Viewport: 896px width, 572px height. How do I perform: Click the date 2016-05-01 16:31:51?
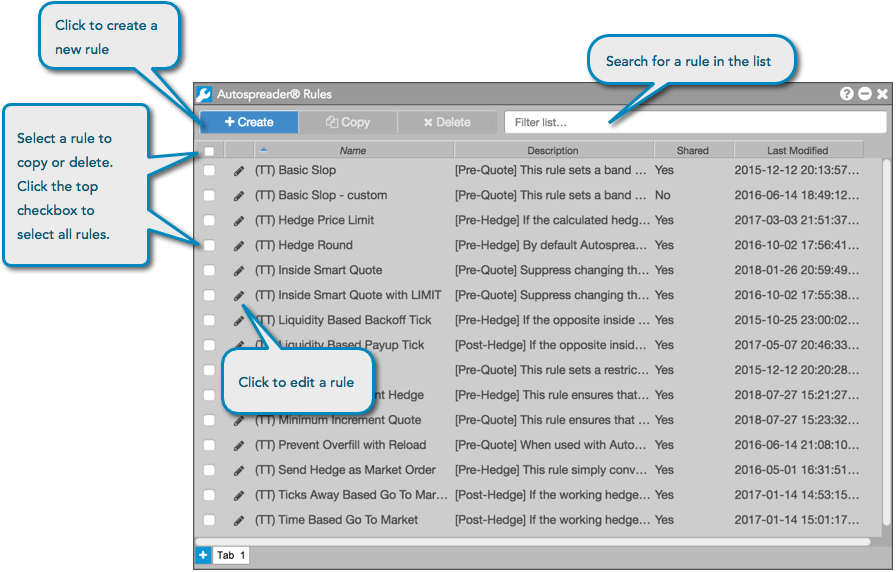point(797,470)
